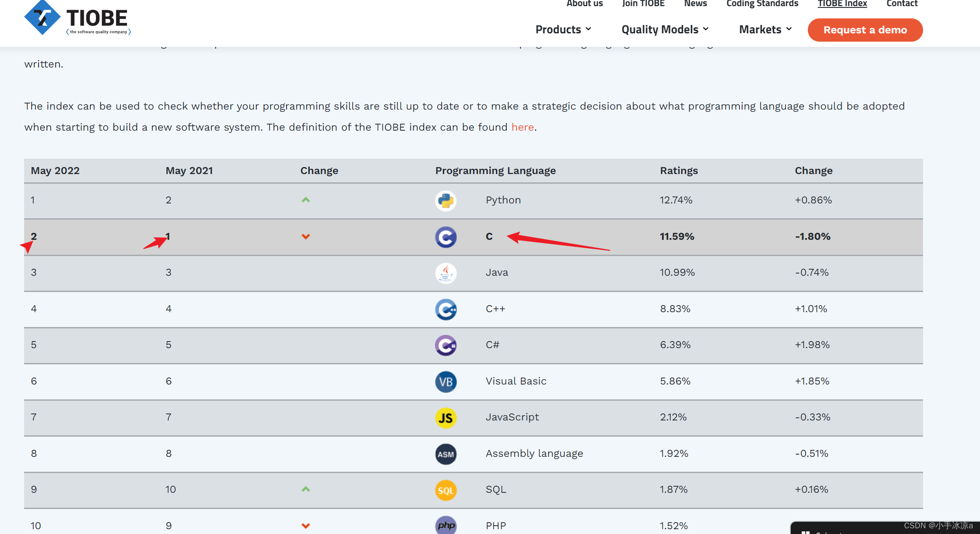Screen dimensions: 980x534
Task: Click the Visual Basic VB icon
Action: [x=446, y=382]
